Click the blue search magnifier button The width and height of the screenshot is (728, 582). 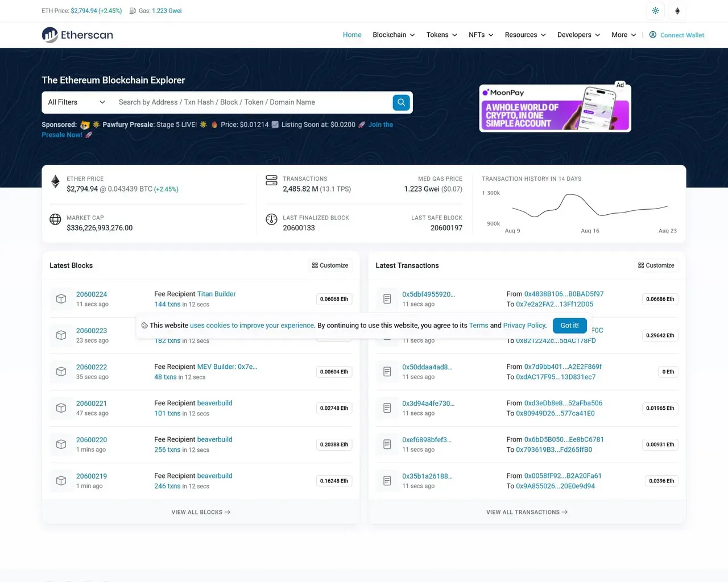[401, 102]
